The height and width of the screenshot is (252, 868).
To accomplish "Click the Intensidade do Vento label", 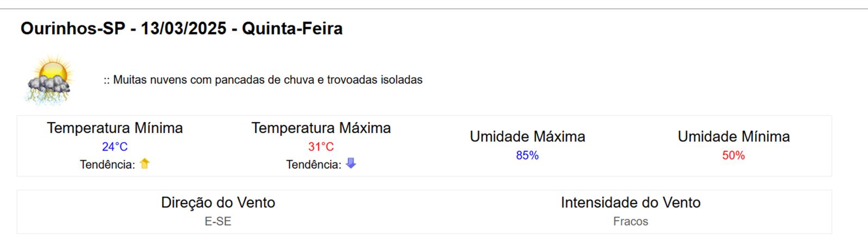I will coord(630,203).
